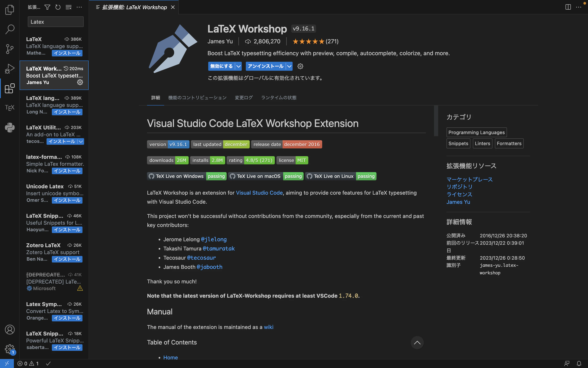
Task: Click the scroll to top arrow button
Action: [x=417, y=343]
